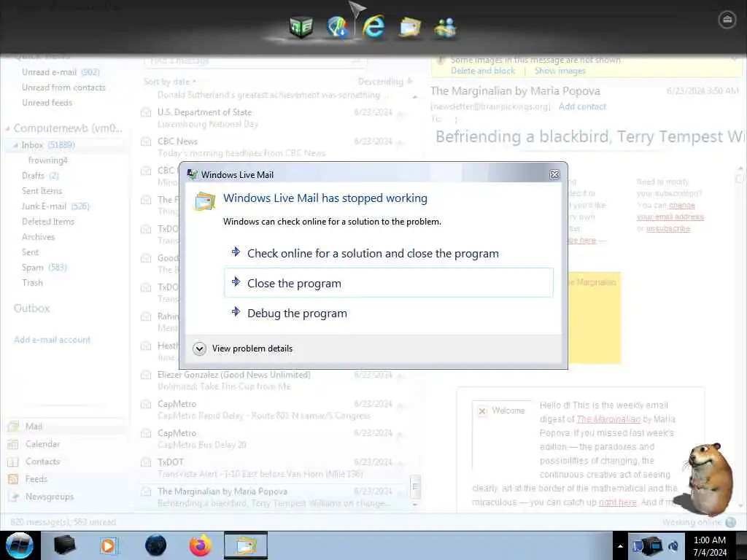Viewport: 747px width, 560px height.
Task: Open the globe download icon in dock
Action: (x=337, y=27)
